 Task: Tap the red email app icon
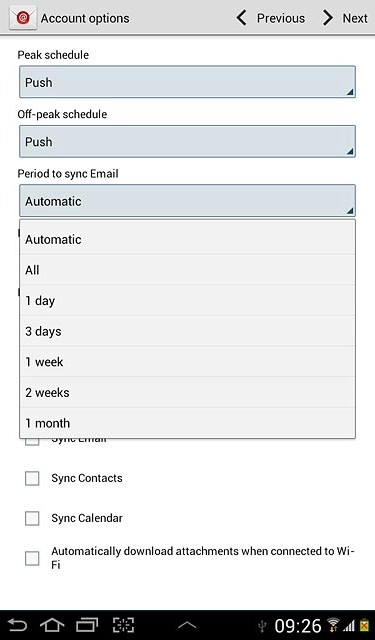[23, 18]
